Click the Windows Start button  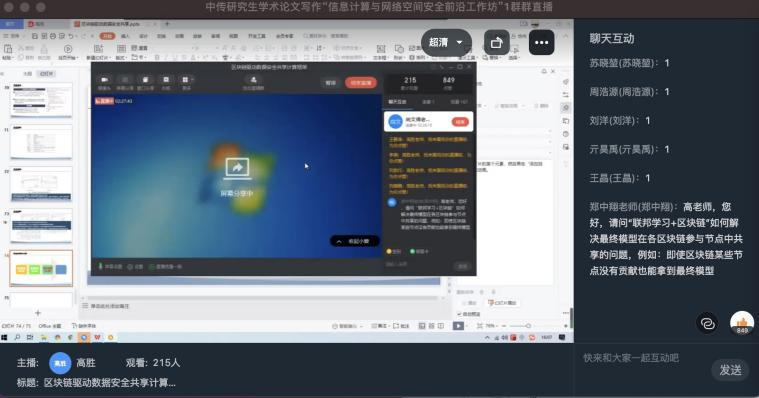pyautogui.click(x=4, y=337)
